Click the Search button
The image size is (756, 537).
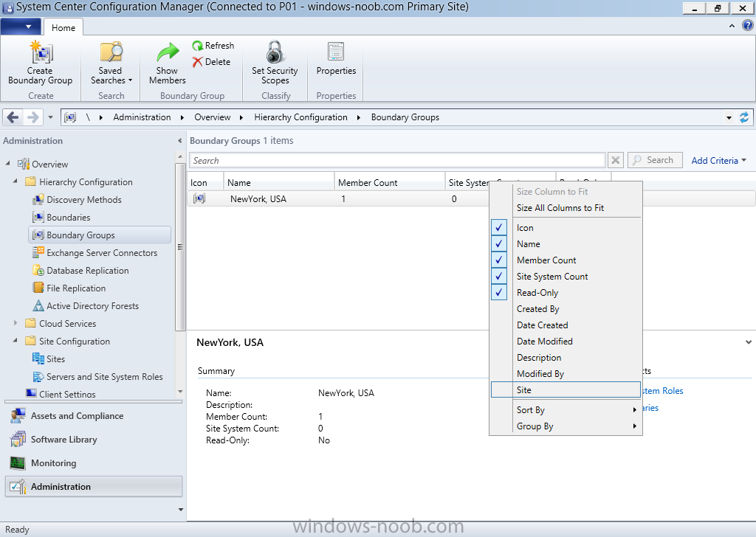pos(655,160)
